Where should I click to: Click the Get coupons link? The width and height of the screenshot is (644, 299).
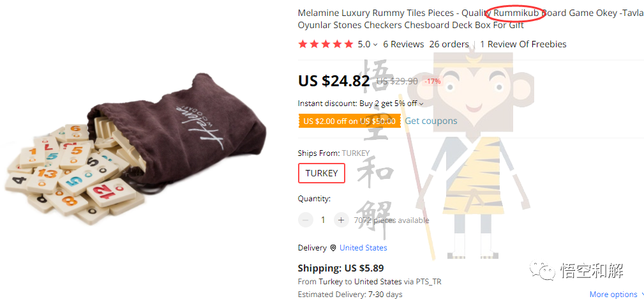[431, 121]
